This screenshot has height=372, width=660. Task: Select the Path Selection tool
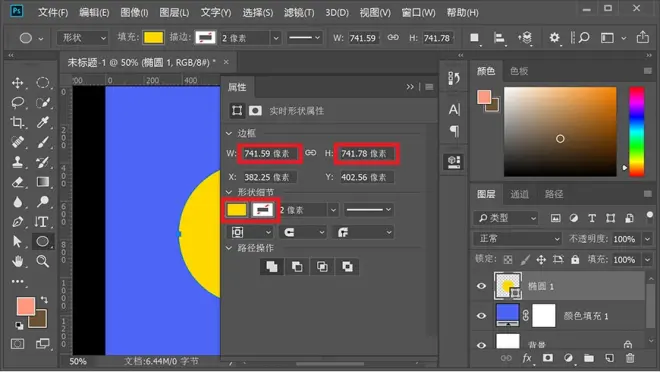pyautogui.click(x=18, y=242)
